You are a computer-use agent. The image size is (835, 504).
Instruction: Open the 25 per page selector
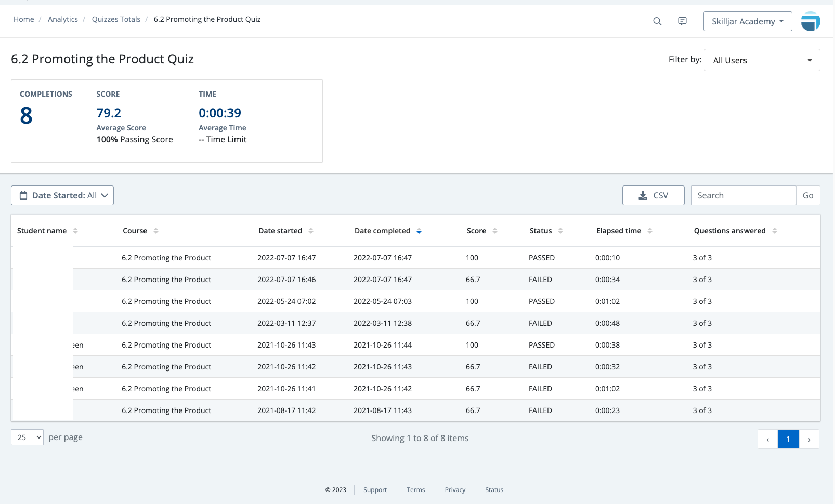(x=27, y=437)
